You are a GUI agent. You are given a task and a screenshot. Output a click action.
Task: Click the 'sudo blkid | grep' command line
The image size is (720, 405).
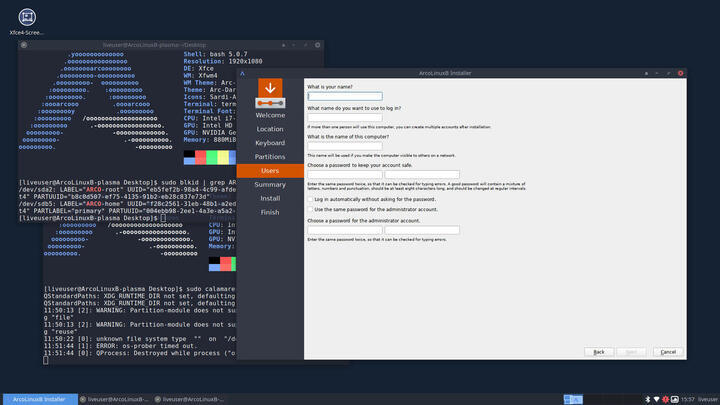click(x=128, y=182)
